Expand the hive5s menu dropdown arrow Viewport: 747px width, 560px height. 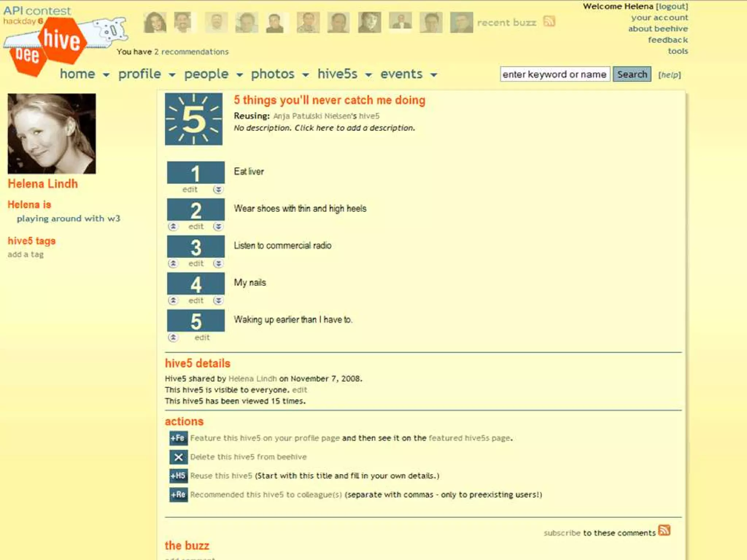coord(369,75)
